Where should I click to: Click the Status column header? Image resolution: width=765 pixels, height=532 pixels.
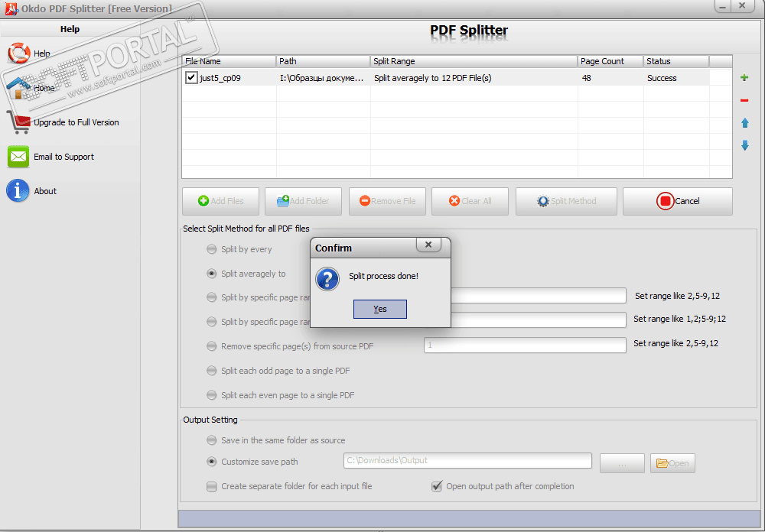click(x=676, y=61)
